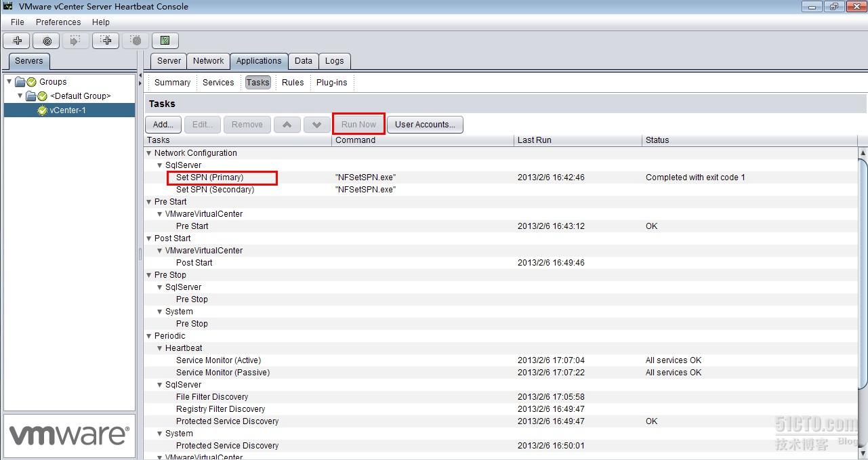Click the "2013/2/6 16:43:12" last run cell

point(551,226)
